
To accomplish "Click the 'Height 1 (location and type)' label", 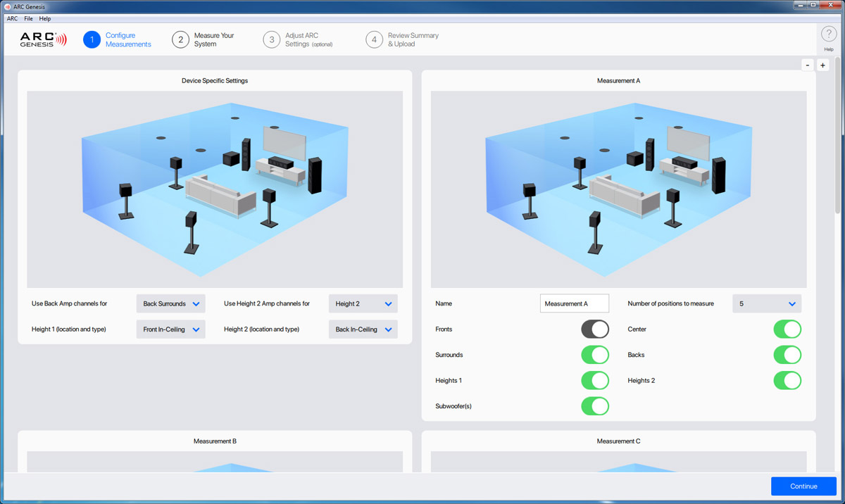I will click(69, 329).
